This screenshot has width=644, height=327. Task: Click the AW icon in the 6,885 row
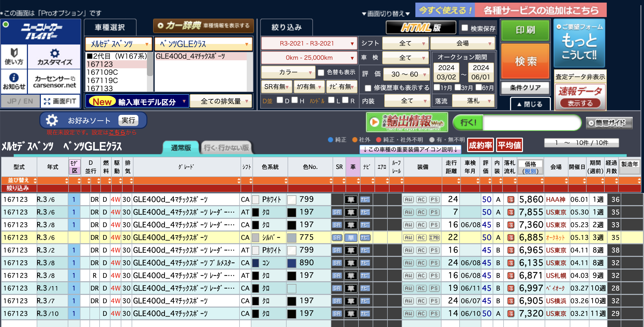coord(408,238)
